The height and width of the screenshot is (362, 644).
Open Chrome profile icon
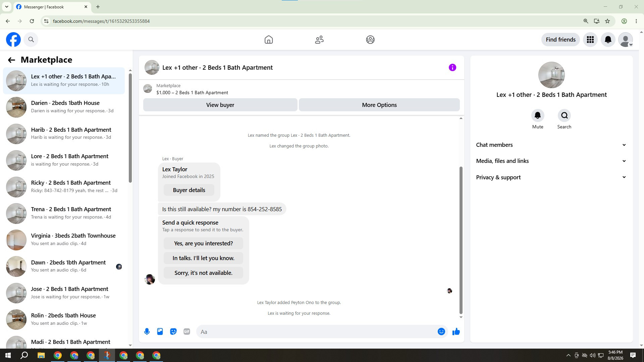coord(624,21)
